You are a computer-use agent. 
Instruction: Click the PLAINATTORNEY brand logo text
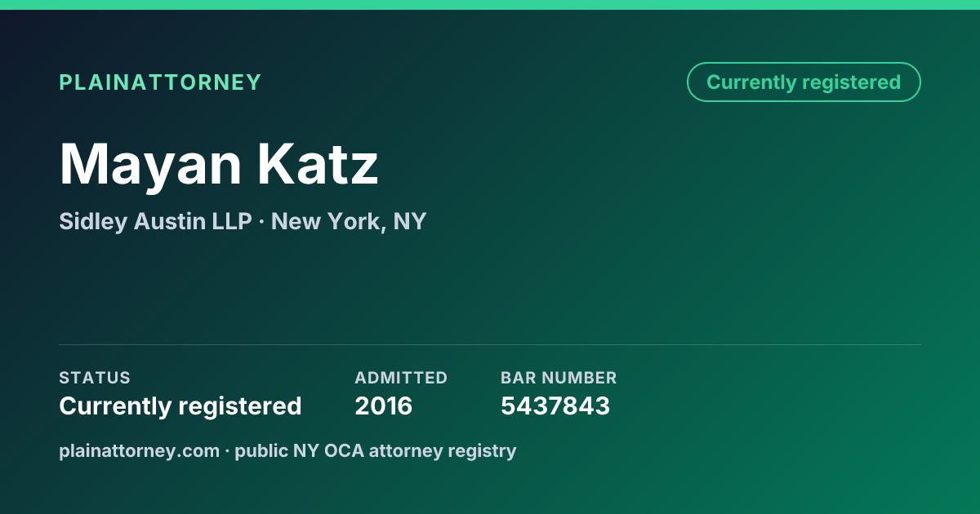(160, 82)
